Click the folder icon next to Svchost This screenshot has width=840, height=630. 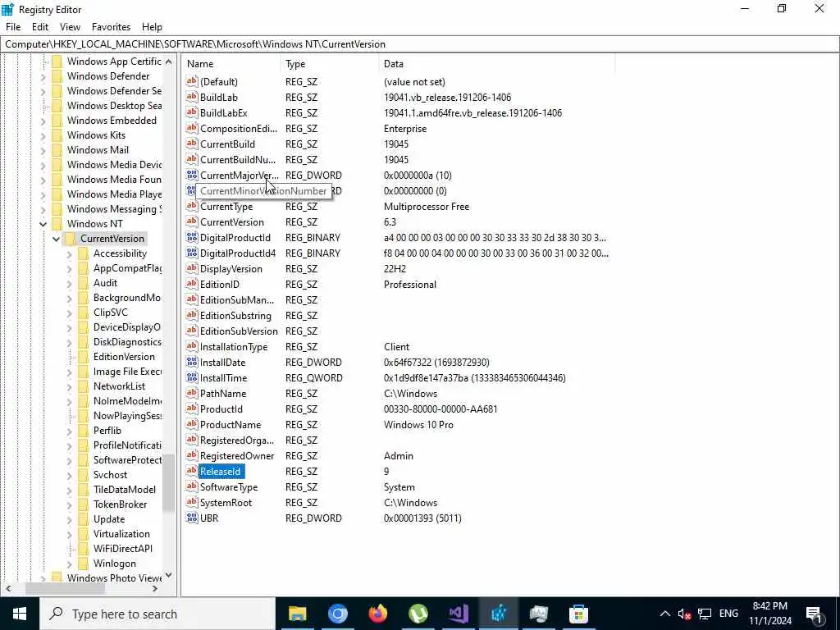point(84,475)
